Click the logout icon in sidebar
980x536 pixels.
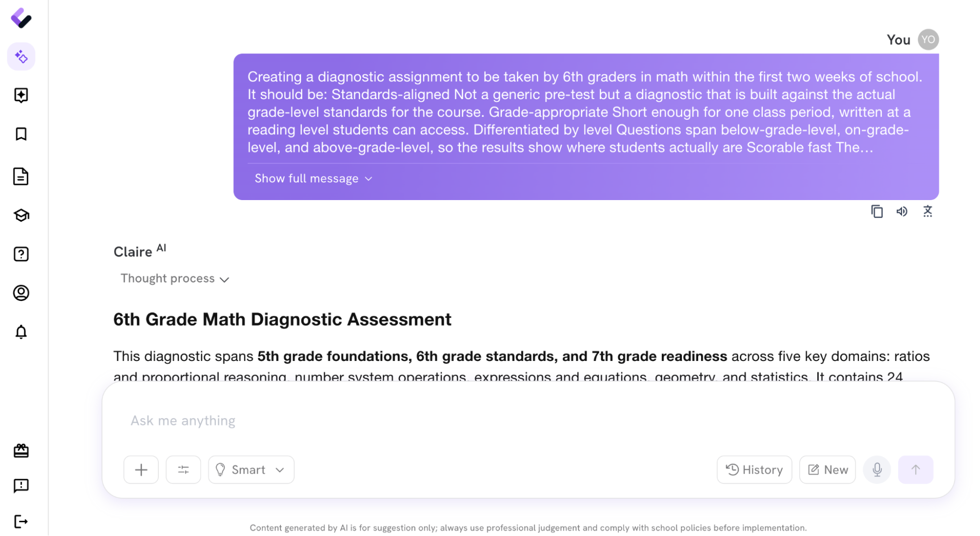21,521
